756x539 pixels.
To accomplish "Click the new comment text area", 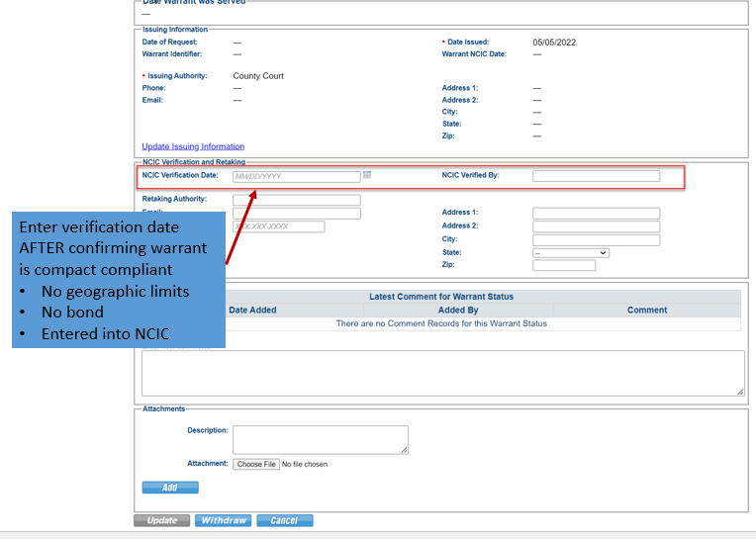I will 442,373.
